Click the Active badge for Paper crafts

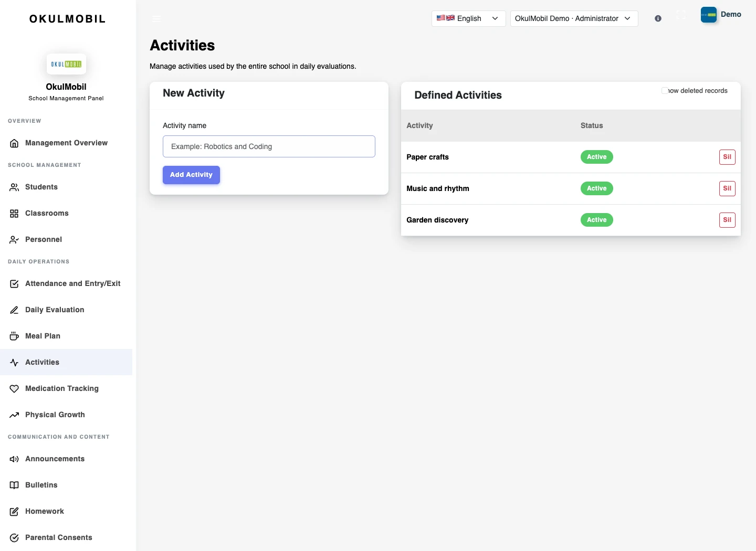[x=596, y=157]
